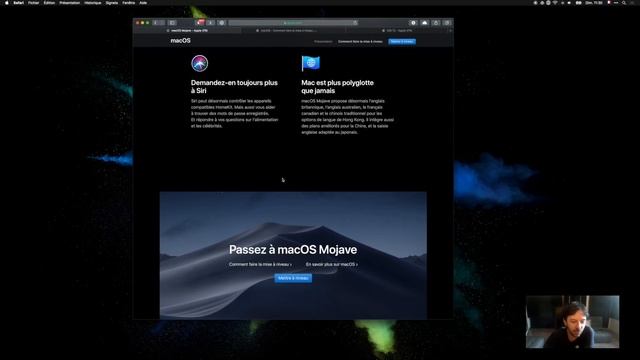
Task: Open Wi-Fi status in menu bar
Action: [x=555, y=3]
